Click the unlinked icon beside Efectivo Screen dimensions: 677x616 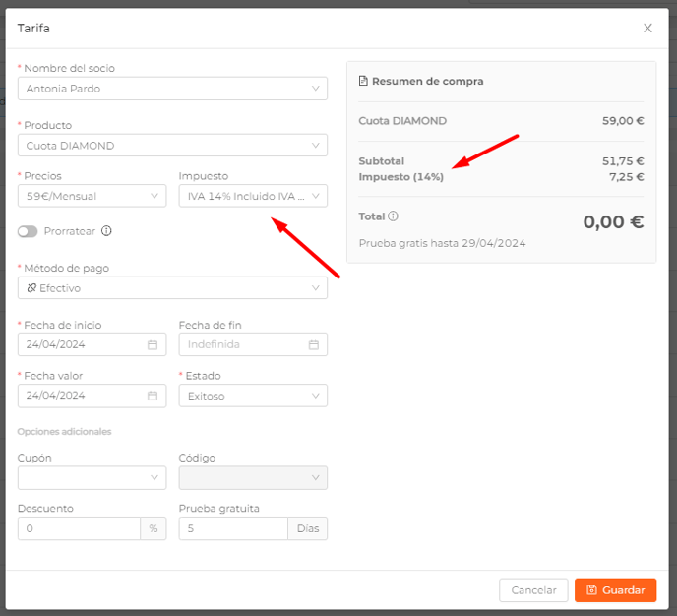(31, 288)
